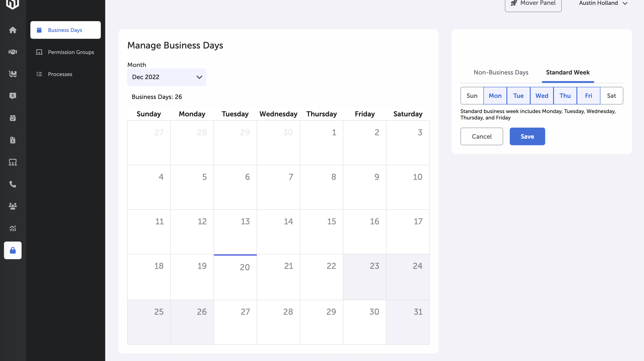Open the users group sidebar icon
Viewport: 644px width, 361px height.
click(13, 206)
